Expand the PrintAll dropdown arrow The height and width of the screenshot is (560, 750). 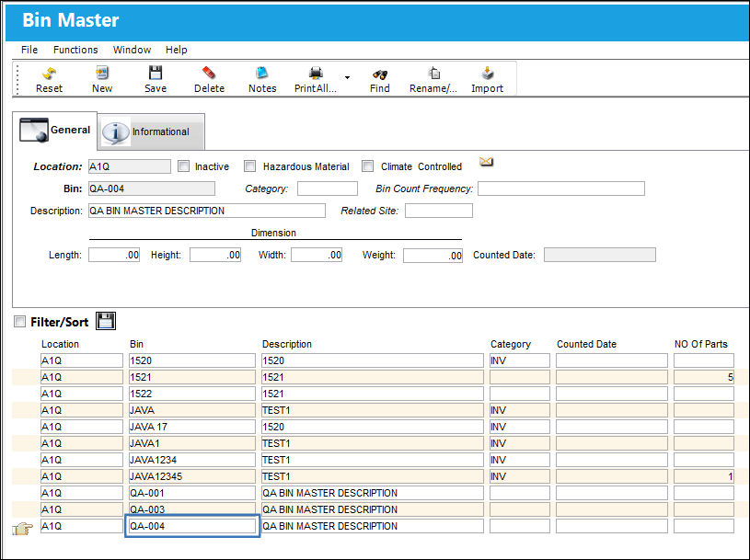(347, 77)
